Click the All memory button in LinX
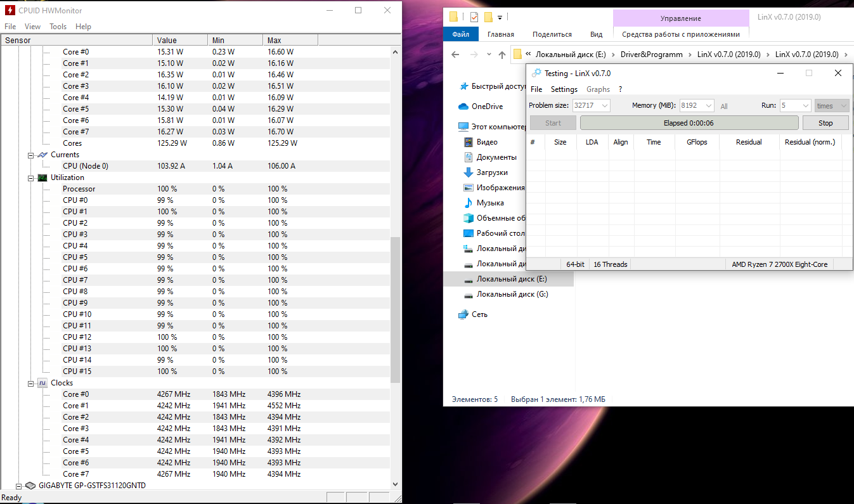 click(x=724, y=107)
